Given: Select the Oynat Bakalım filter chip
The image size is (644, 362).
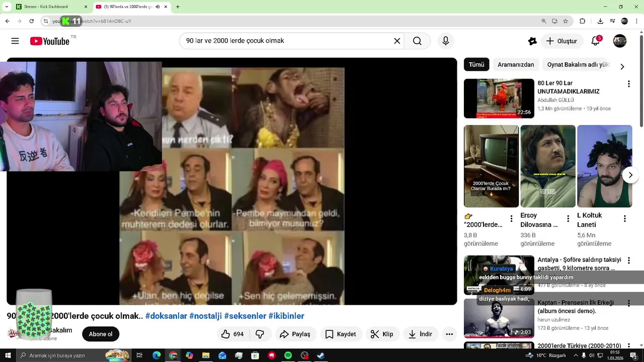Looking at the screenshot, I should pyautogui.click(x=578, y=65).
